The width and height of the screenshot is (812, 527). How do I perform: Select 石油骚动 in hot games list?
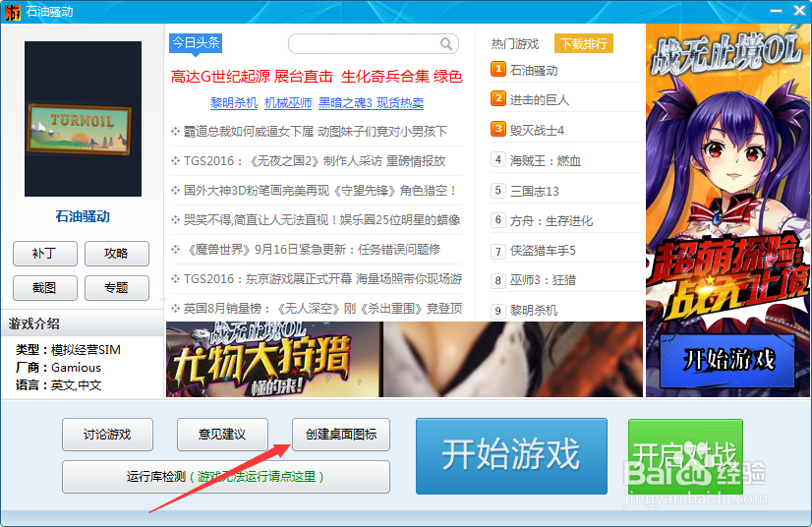pos(534,70)
